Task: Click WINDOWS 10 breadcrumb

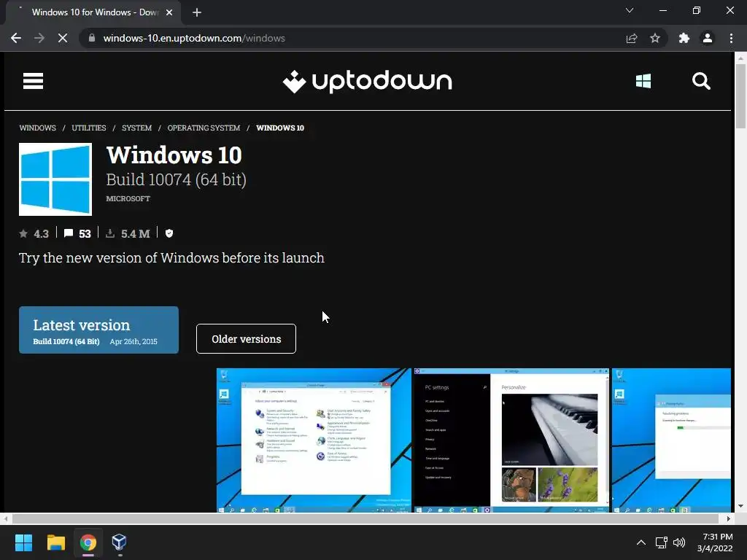Action: (280, 128)
